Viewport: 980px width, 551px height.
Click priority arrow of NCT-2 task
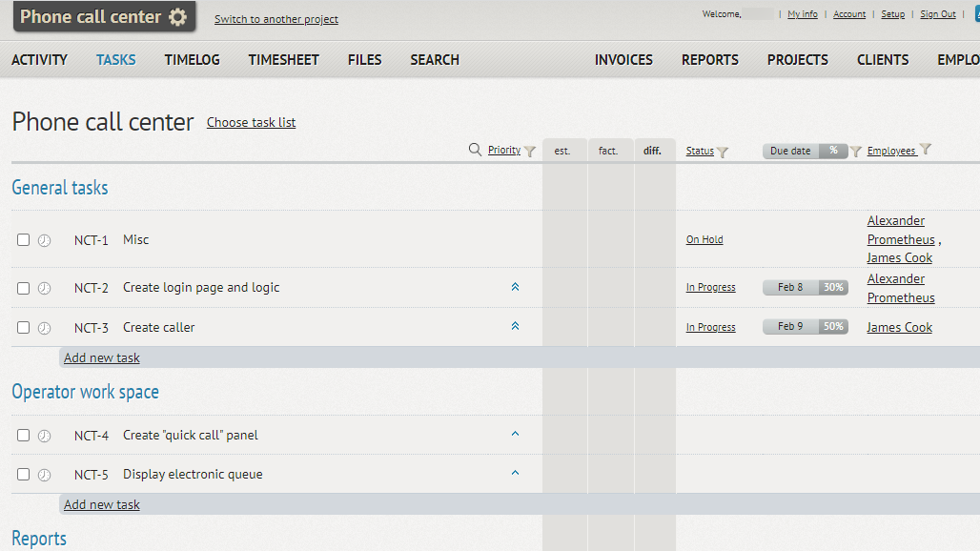pos(515,287)
